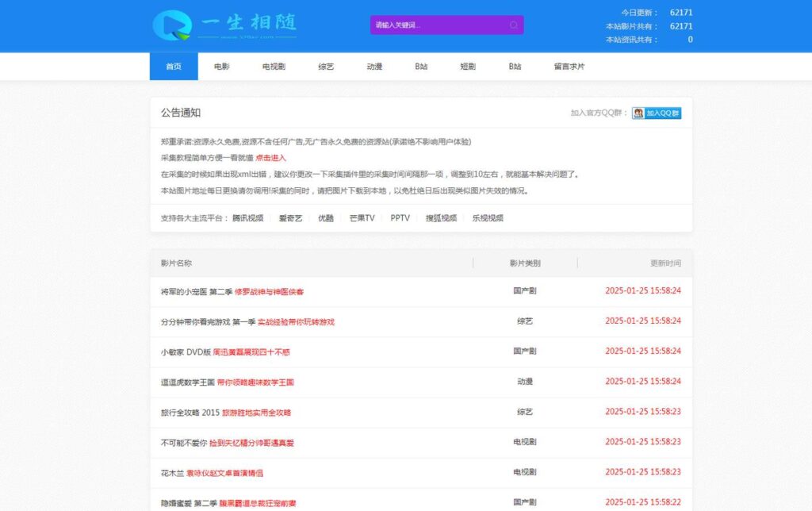Viewport: 812px width, 511px height.
Task: Open the 点击进入 red link
Action: tap(272, 157)
